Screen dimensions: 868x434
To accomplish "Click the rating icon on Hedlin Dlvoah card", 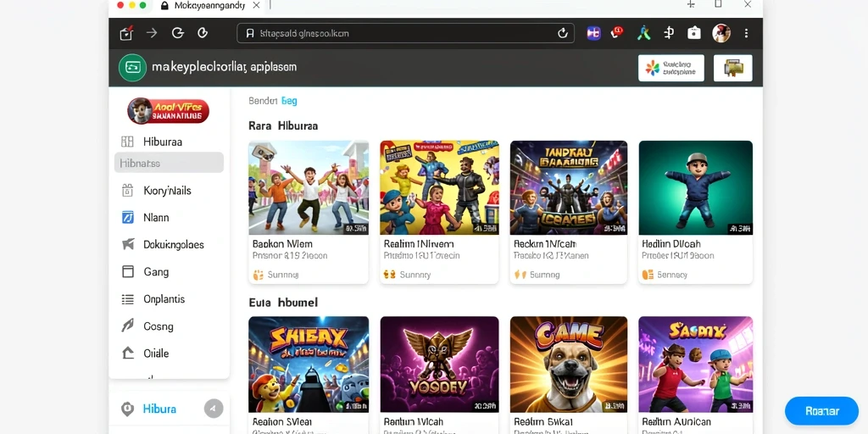I will [648, 275].
